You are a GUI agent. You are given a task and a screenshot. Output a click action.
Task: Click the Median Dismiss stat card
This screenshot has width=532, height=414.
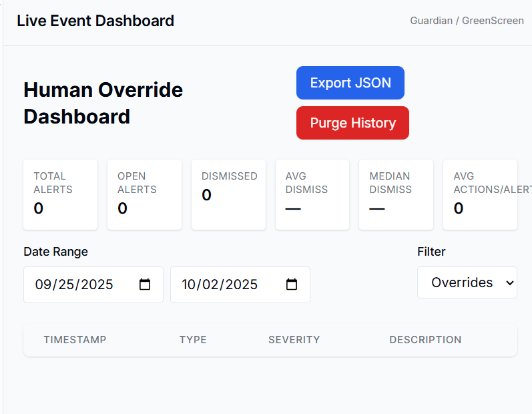click(396, 194)
